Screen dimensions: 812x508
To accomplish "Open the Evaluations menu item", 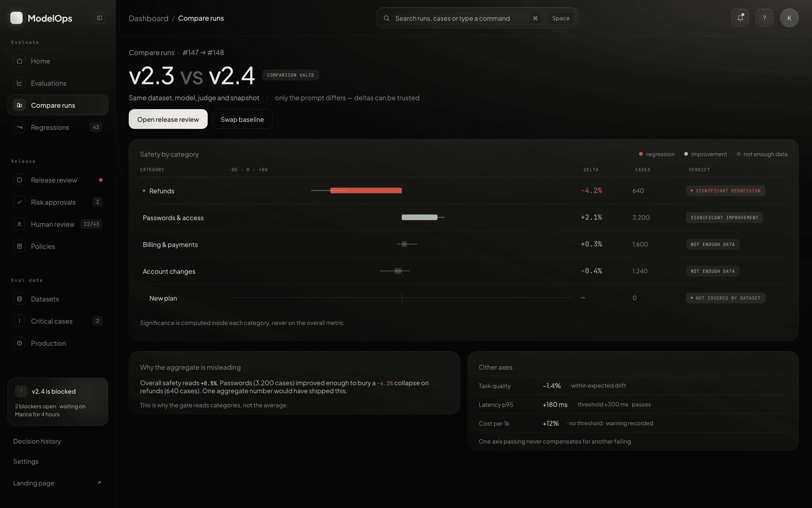I will [58, 83].
